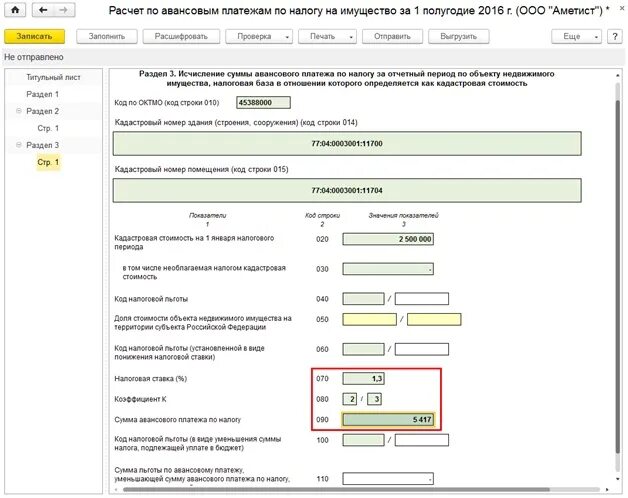Viewport: 628px width, 498px height.
Task: Click the Не отправлено status text
Action: [34, 57]
